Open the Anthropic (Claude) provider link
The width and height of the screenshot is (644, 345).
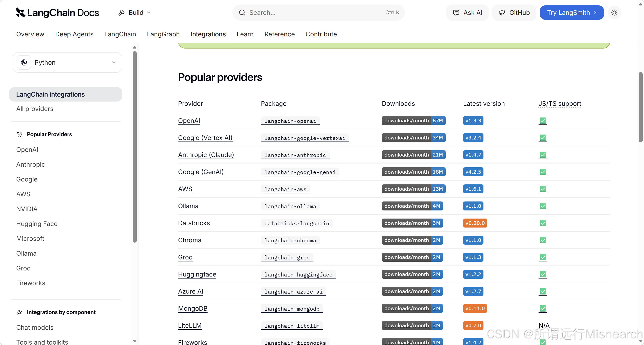[x=206, y=155]
